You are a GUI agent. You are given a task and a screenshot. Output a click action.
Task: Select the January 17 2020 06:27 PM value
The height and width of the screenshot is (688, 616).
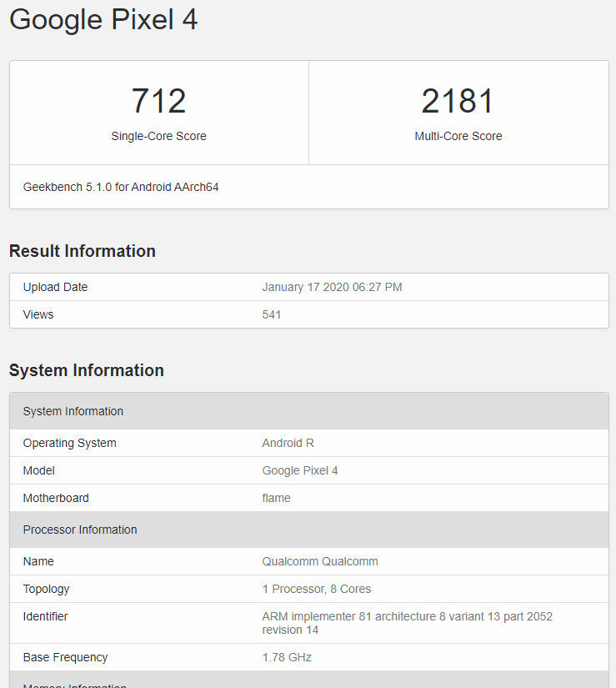(x=332, y=287)
